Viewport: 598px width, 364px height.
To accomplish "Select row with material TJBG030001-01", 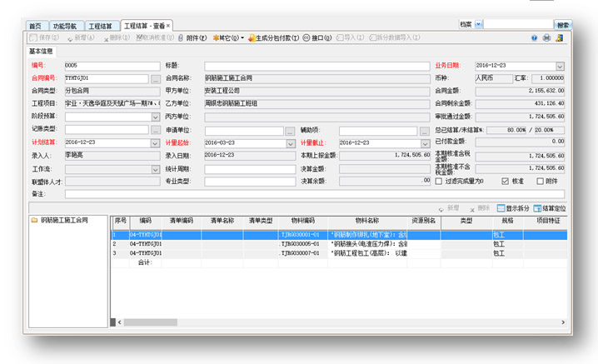I will tap(339, 235).
